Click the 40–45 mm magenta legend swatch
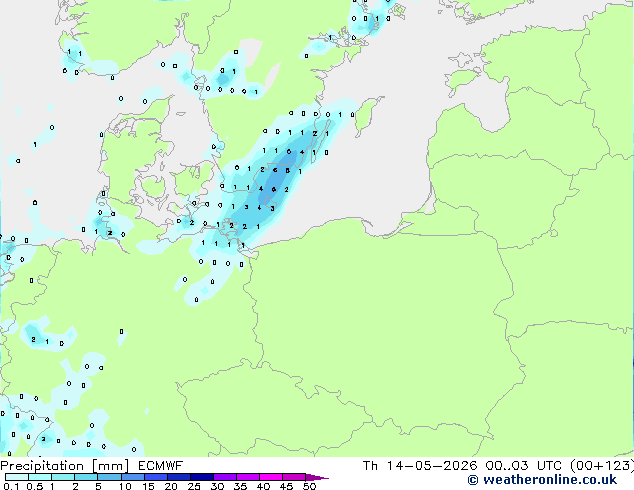634x490 pixels. point(271,477)
